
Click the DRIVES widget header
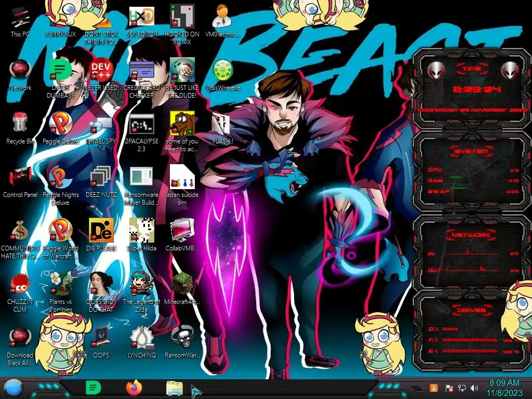click(472, 310)
